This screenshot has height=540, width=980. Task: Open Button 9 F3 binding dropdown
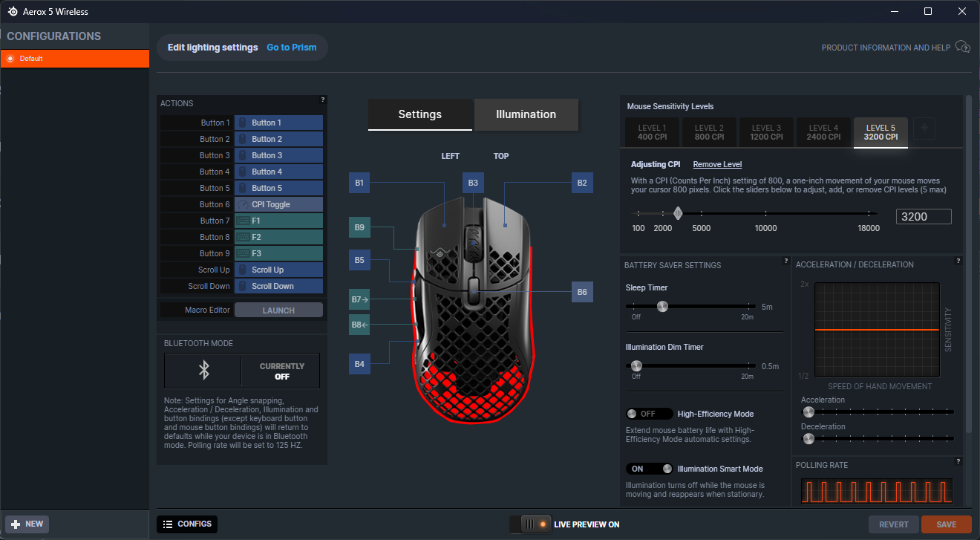click(278, 253)
